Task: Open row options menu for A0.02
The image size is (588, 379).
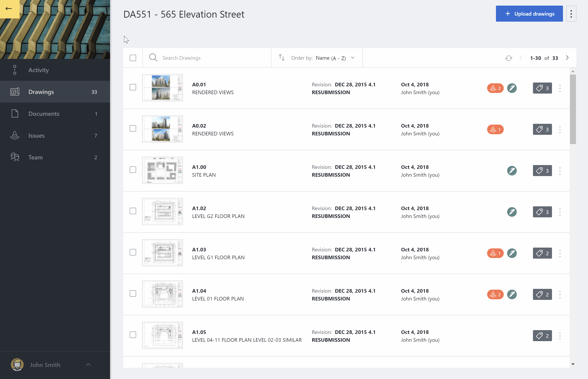Action: click(560, 130)
